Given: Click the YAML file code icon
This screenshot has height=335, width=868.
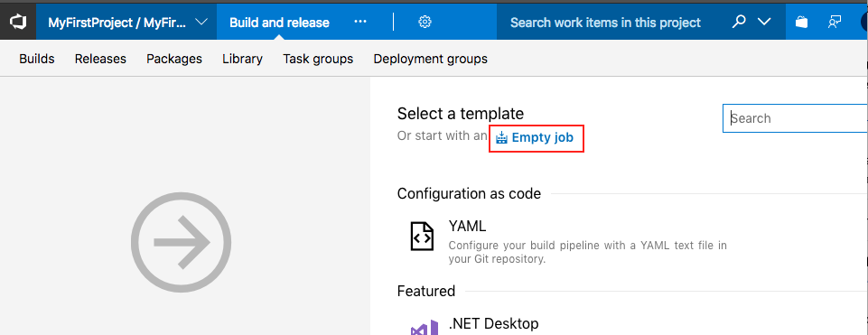Looking at the screenshot, I should pos(422,237).
